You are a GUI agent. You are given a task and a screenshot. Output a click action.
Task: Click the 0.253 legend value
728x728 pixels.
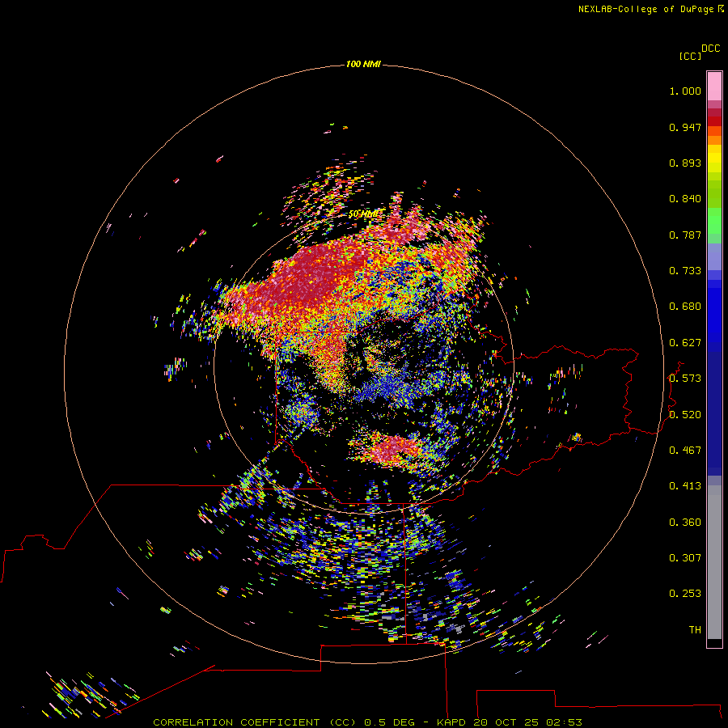click(685, 594)
